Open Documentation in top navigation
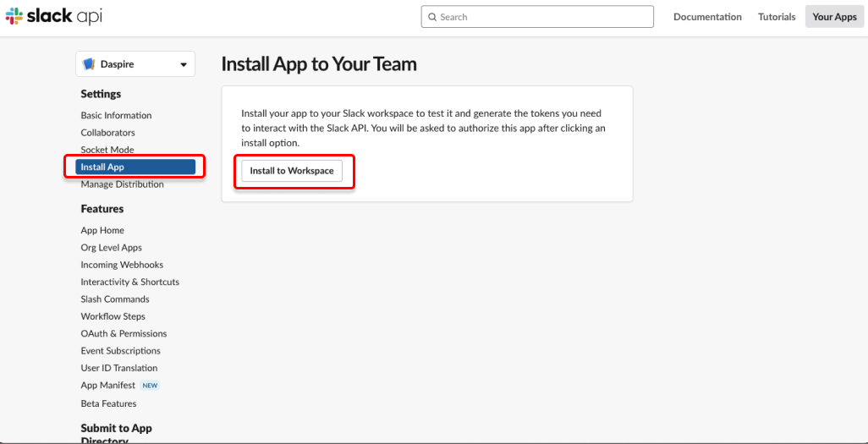The width and height of the screenshot is (868, 444). tap(707, 17)
